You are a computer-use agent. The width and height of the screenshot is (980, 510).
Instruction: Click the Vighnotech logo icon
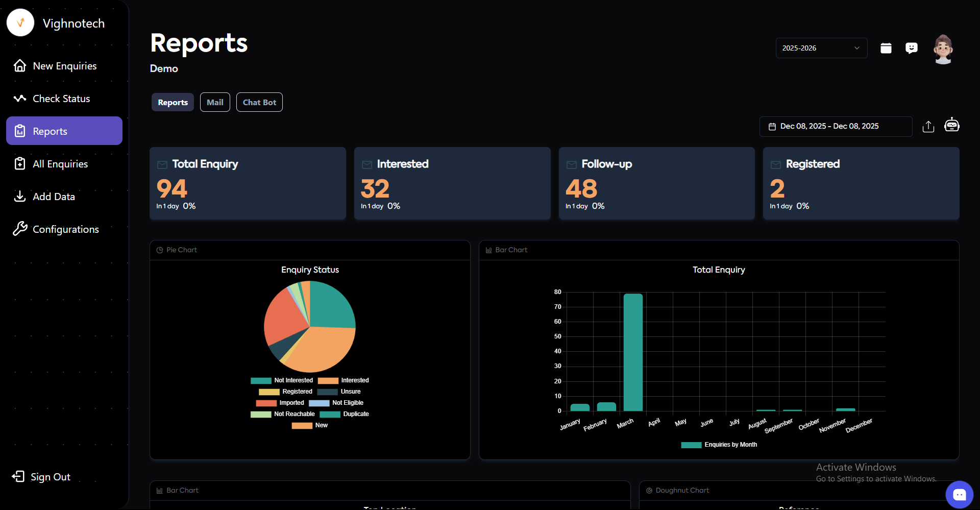(x=20, y=23)
